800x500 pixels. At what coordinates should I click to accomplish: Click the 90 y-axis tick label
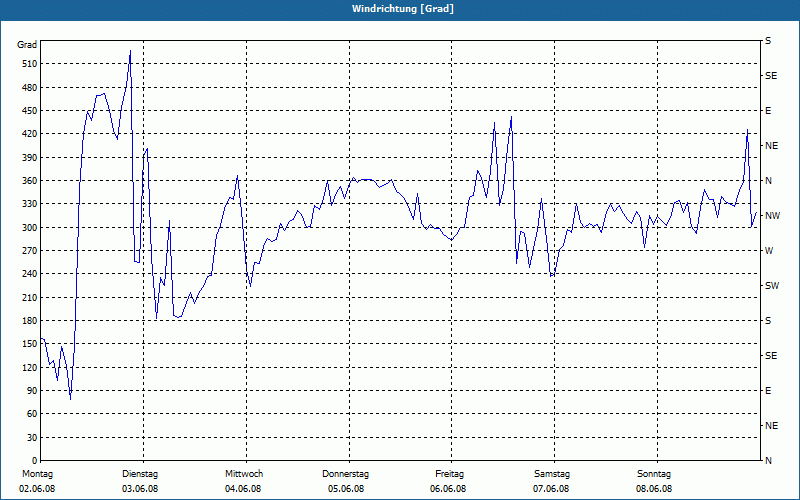pos(31,391)
